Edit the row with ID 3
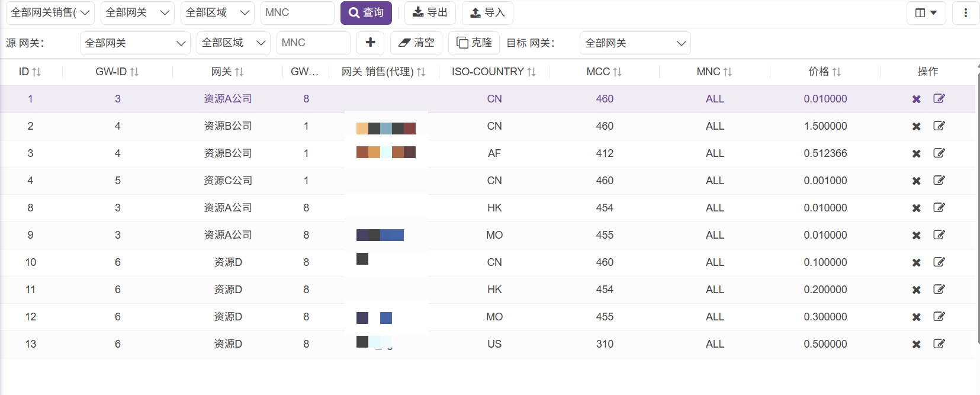980x395 pixels. (x=939, y=153)
